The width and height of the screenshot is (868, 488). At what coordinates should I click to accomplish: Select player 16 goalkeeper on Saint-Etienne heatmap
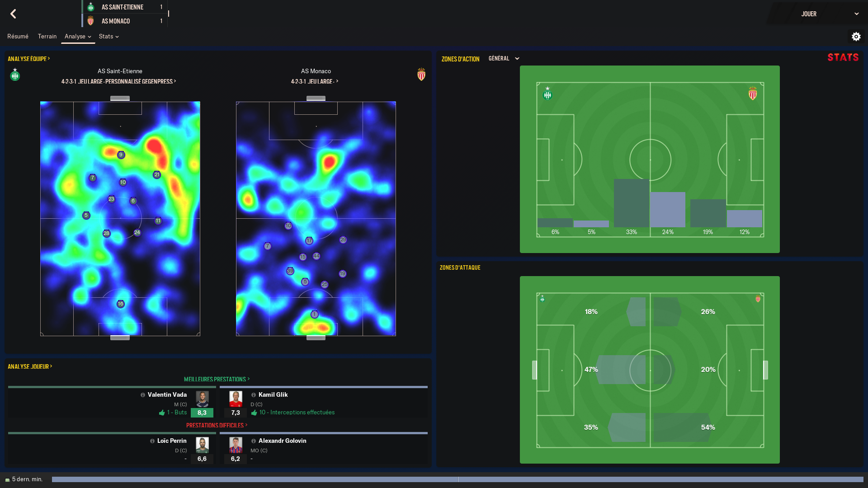(120, 304)
